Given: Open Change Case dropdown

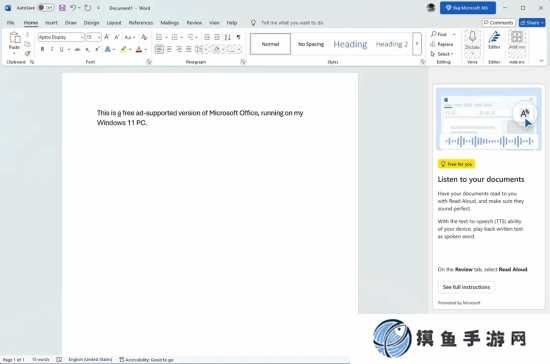Looking at the screenshot, I should coord(129,37).
